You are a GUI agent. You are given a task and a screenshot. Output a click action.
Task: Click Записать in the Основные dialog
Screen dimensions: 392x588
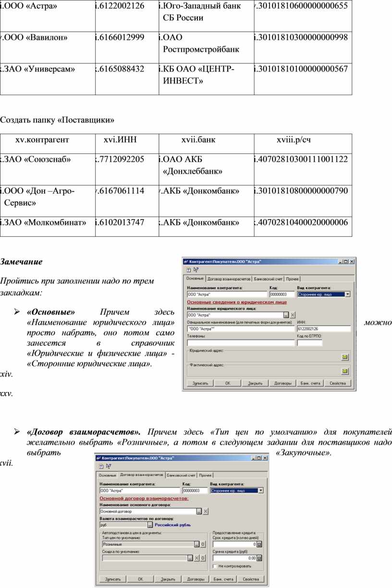click(x=200, y=383)
